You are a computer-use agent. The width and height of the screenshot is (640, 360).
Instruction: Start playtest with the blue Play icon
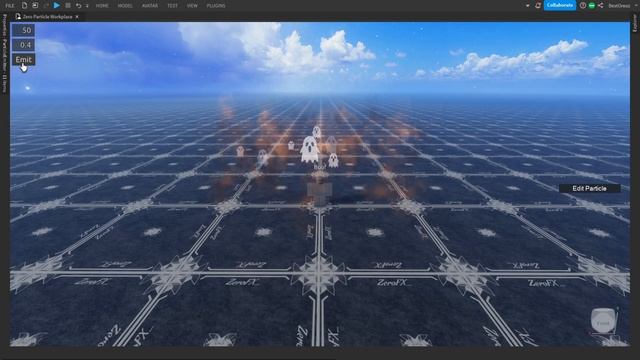[x=57, y=6]
